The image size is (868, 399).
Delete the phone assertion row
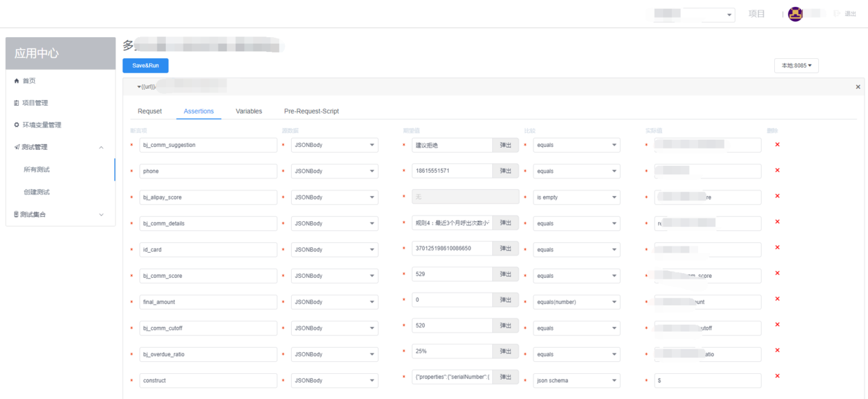(x=777, y=171)
